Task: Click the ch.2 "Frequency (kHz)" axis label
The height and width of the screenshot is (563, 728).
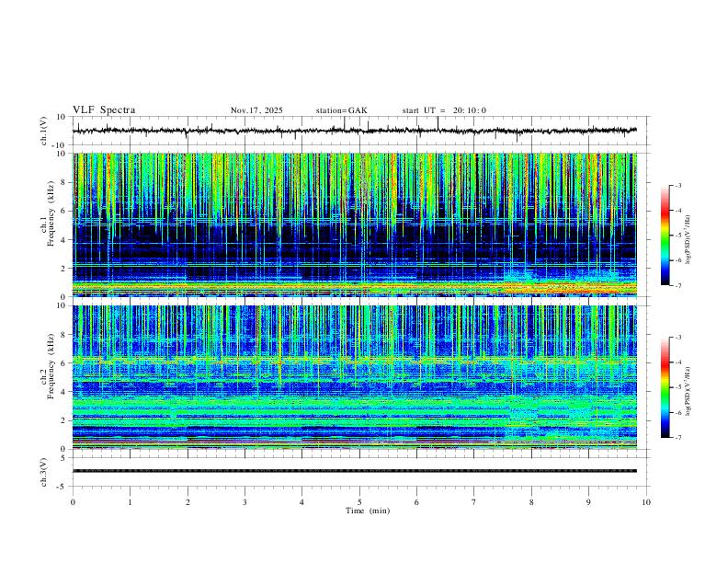Action: tap(51, 366)
